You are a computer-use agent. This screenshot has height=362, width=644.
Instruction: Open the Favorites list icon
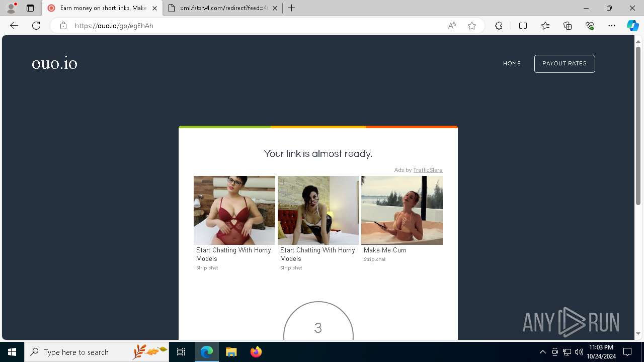click(545, 26)
